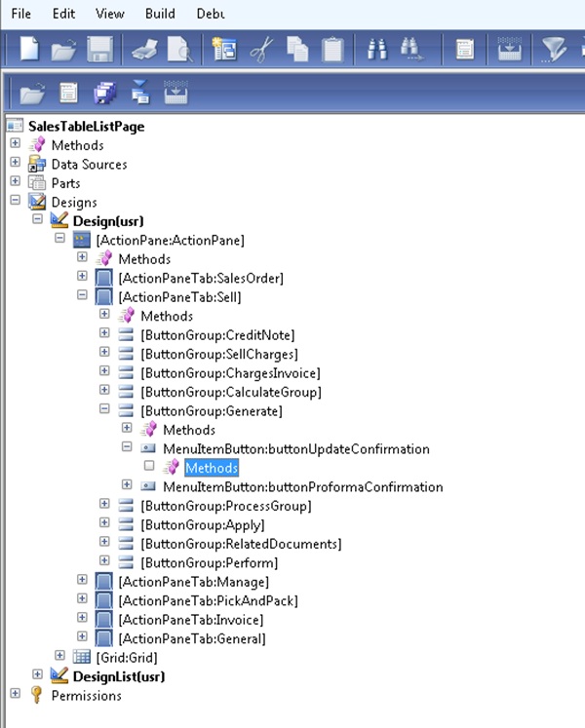
Task: Click the Print preview magnifier icon
Action: pos(179,50)
